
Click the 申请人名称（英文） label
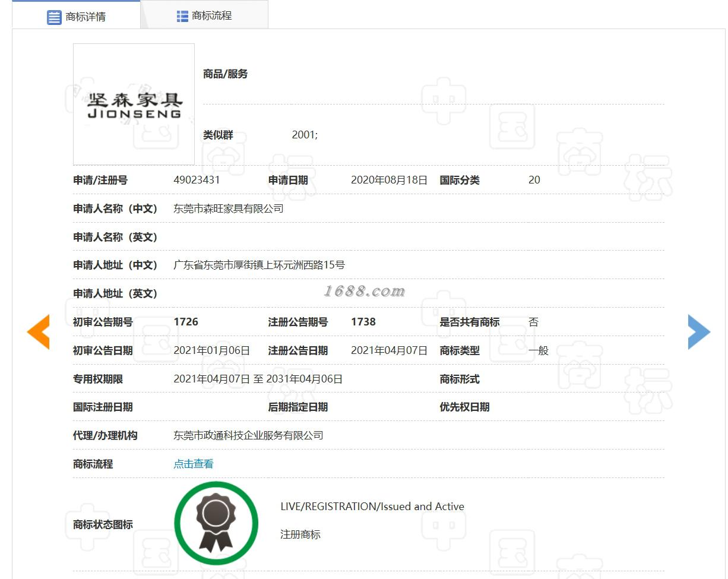coord(115,237)
